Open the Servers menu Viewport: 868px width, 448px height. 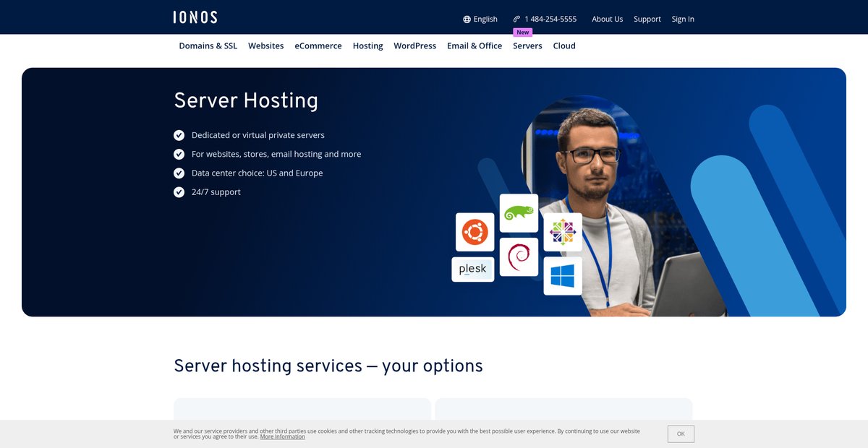[x=527, y=46]
